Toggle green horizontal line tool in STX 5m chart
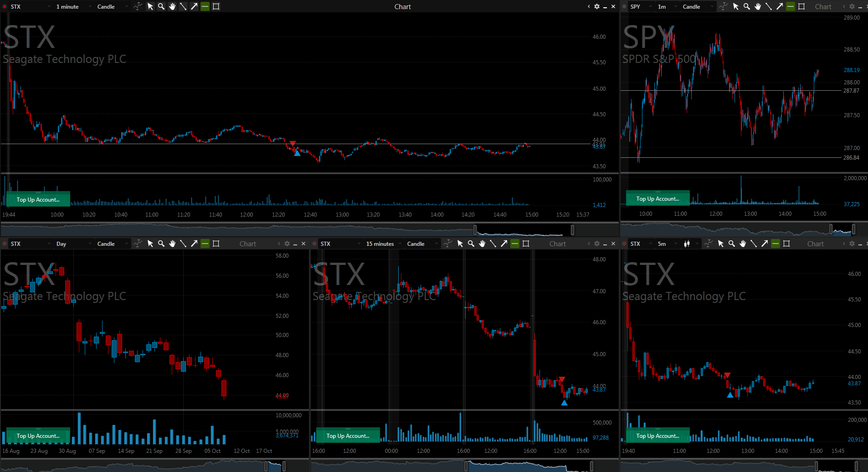868x472 pixels. tap(776, 244)
